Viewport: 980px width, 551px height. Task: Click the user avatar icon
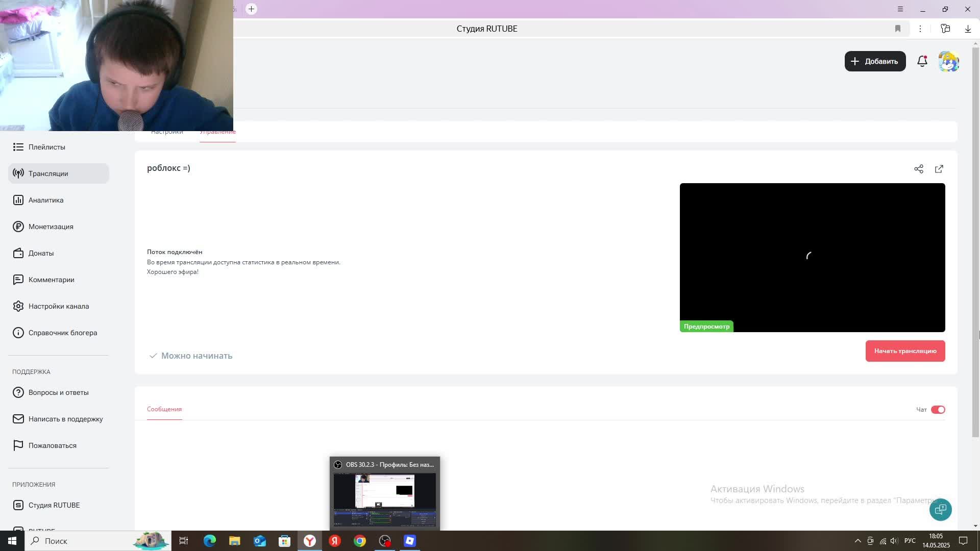tap(948, 61)
